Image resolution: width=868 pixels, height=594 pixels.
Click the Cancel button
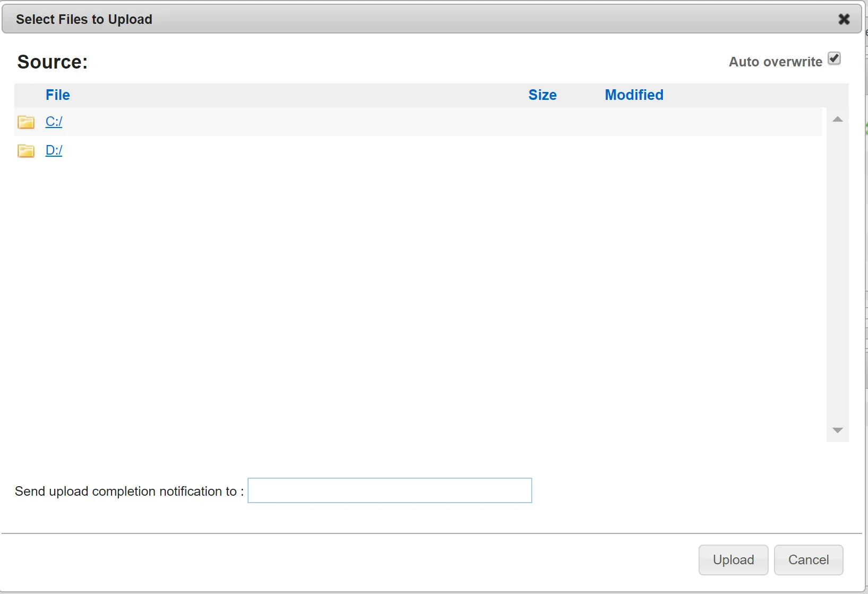tap(809, 560)
